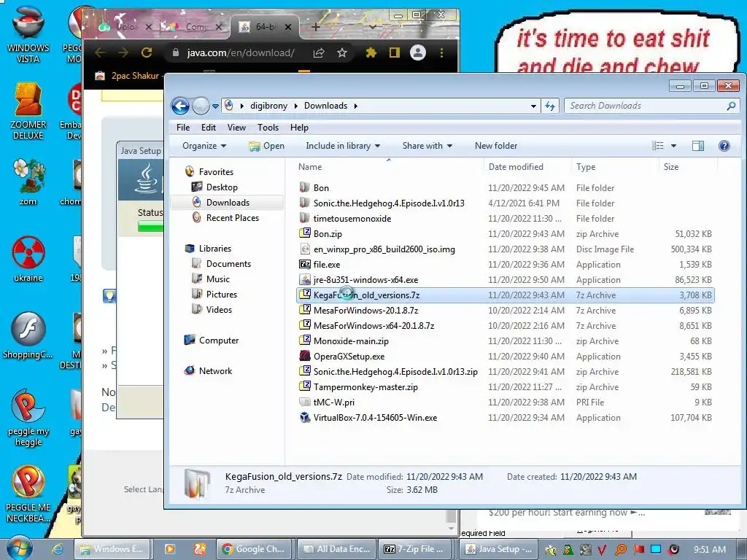Image resolution: width=747 pixels, height=560 pixels.
Task: Open Chrome profile avatar icon
Action: 418,52
